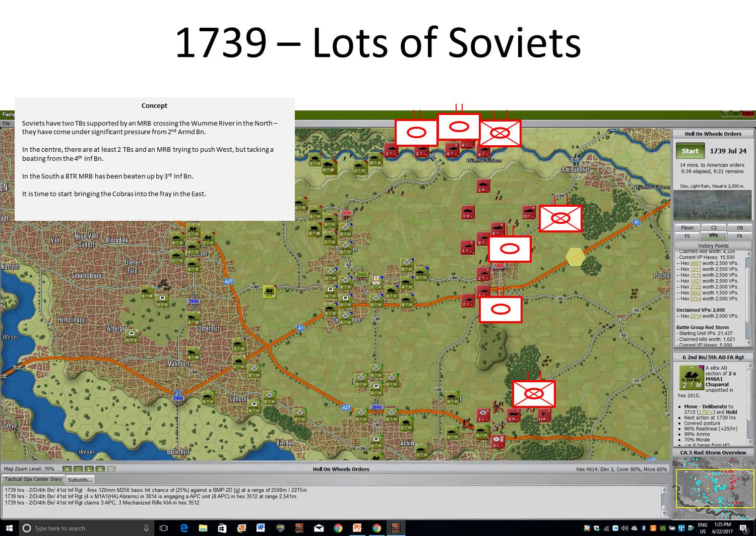Follow the unclaimed hex 2614 link
Viewport: 756px width, 536px height.
click(x=696, y=316)
